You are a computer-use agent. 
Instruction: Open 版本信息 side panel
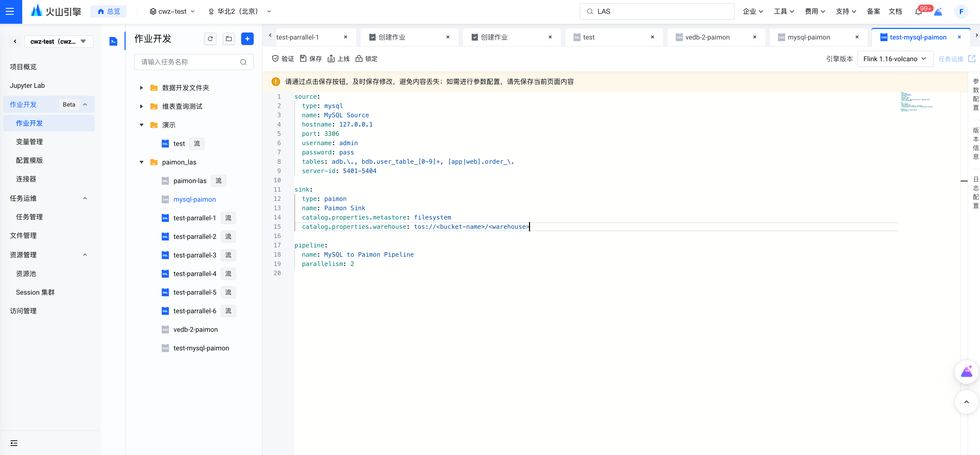975,143
